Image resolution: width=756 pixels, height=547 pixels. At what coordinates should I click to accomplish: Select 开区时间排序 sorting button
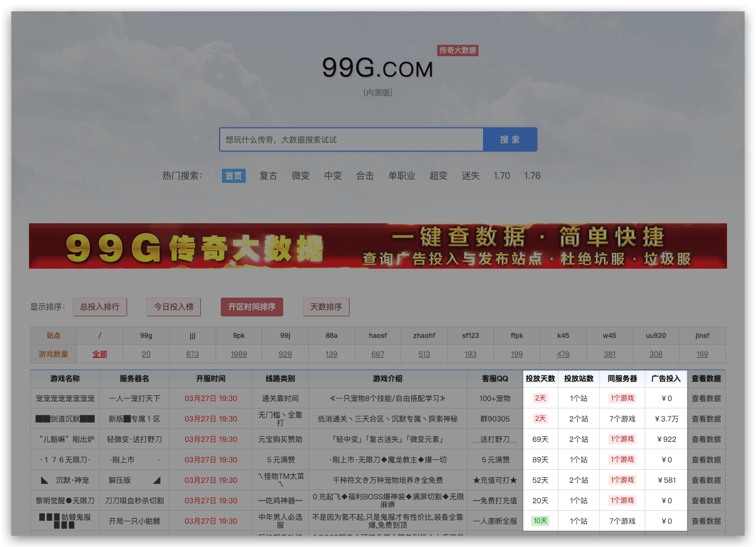pos(251,307)
